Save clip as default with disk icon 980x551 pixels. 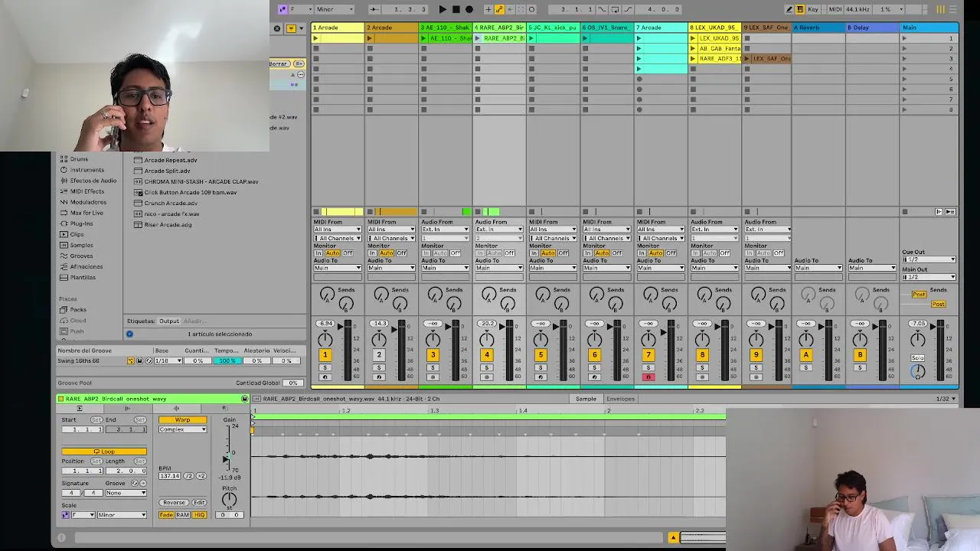pos(244,399)
